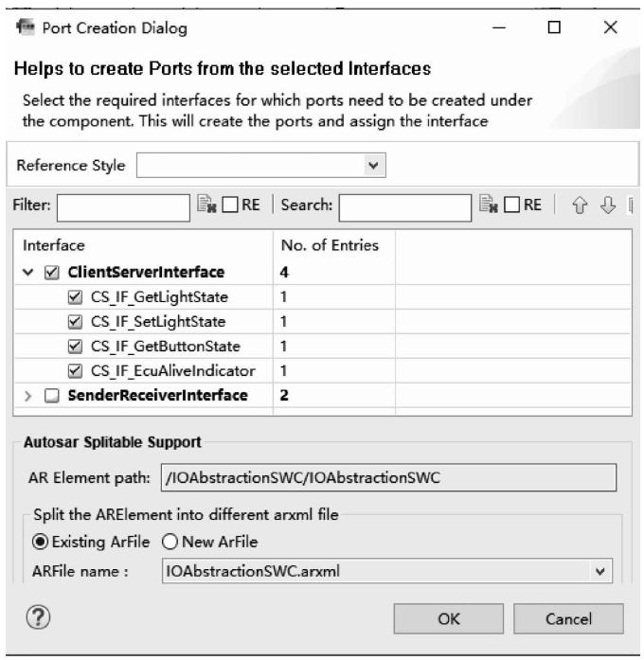Open the ARFile name dropdown

pos(599,571)
